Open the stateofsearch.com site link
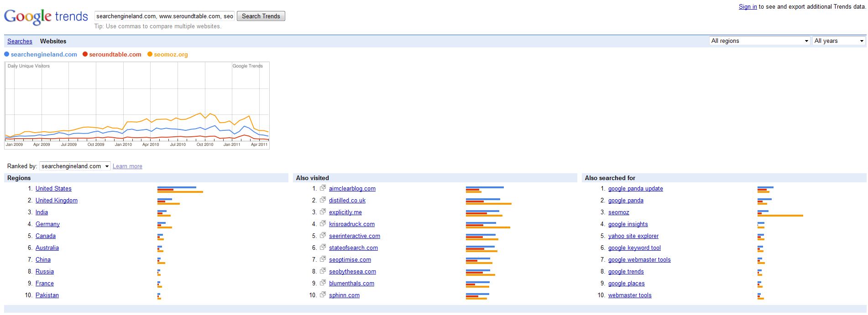868x315 pixels. pos(353,248)
